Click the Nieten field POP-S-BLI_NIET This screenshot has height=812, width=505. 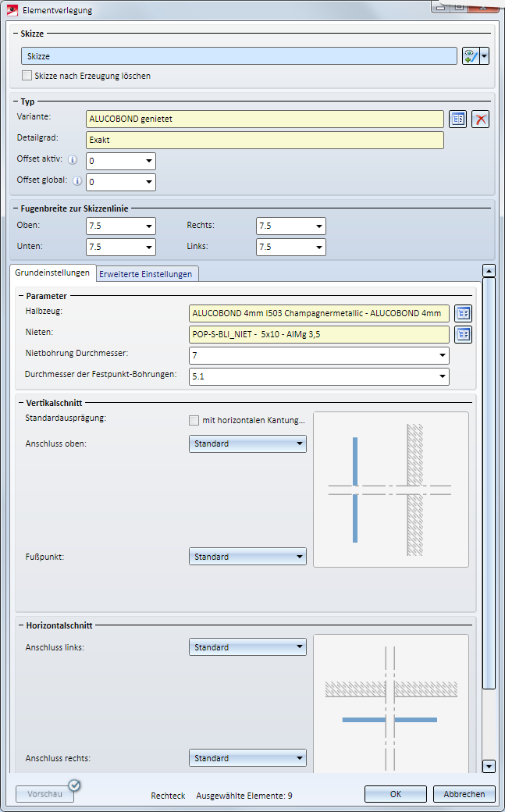[x=319, y=334]
